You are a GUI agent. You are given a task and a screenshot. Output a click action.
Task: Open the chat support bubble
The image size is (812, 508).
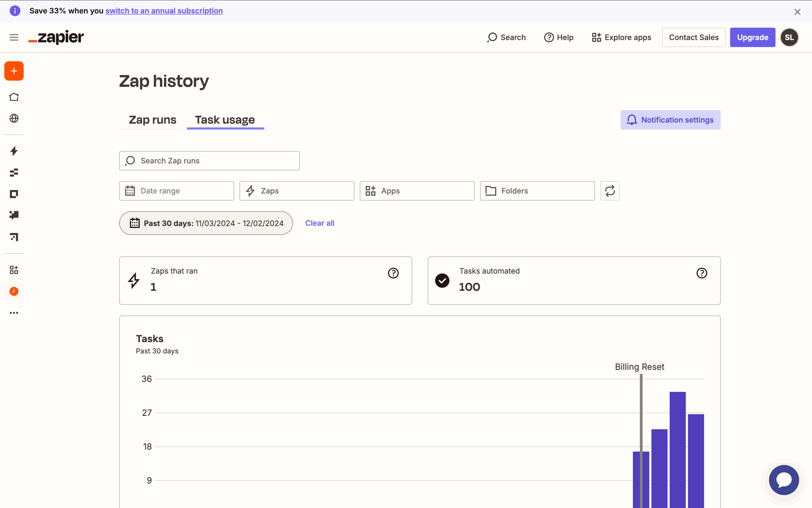coord(784,480)
